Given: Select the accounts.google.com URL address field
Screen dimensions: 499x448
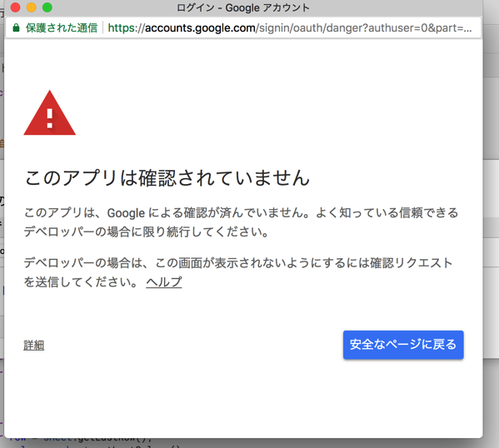Looking at the screenshot, I should pyautogui.click(x=290, y=28).
